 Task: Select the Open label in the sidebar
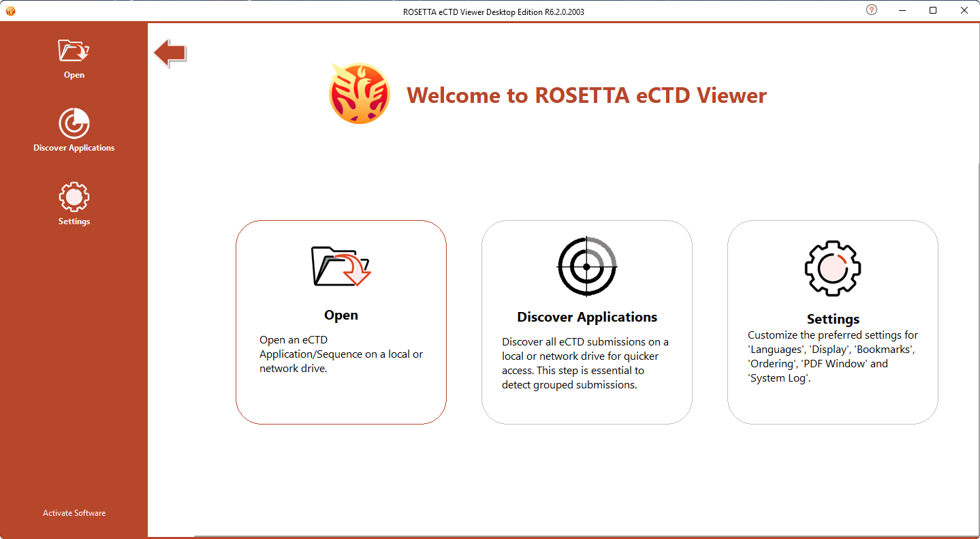tap(74, 75)
